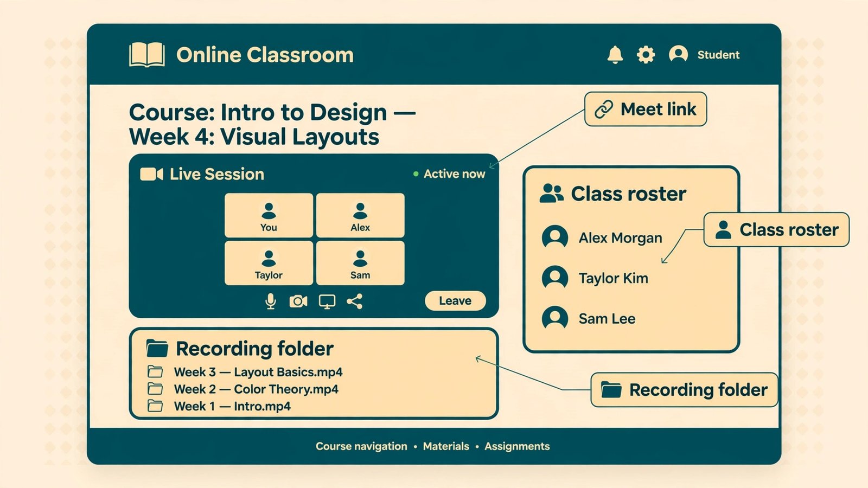Viewport: 868px width, 488px height.
Task: Click the share icon in Live Session
Action: click(x=354, y=301)
